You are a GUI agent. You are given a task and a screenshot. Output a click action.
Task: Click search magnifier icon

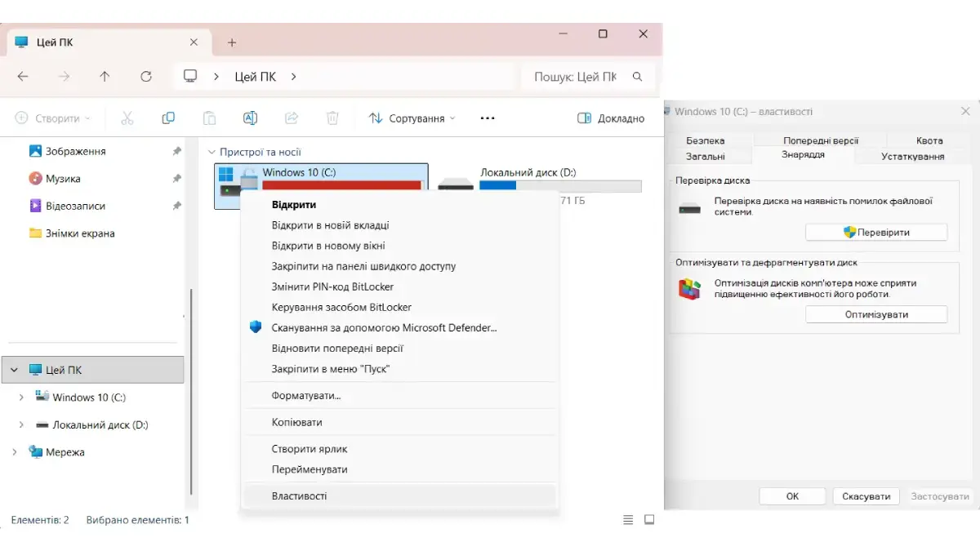tap(638, 77)
